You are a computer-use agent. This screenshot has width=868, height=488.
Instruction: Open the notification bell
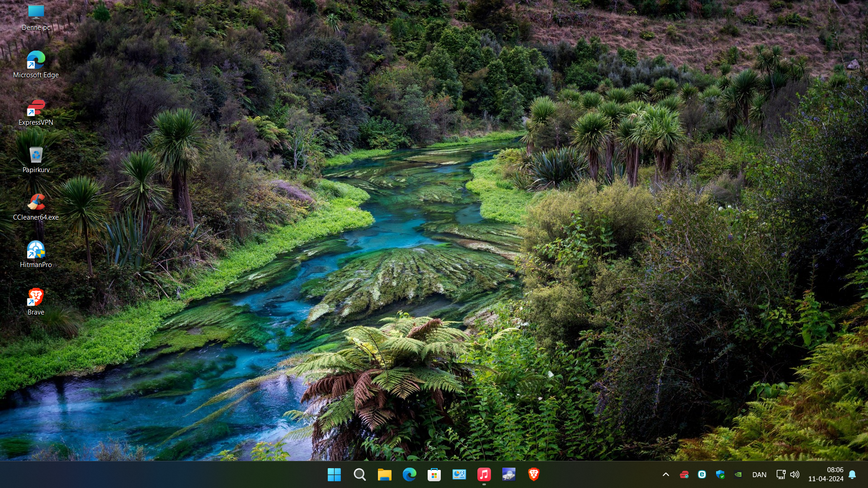[852, 474]
